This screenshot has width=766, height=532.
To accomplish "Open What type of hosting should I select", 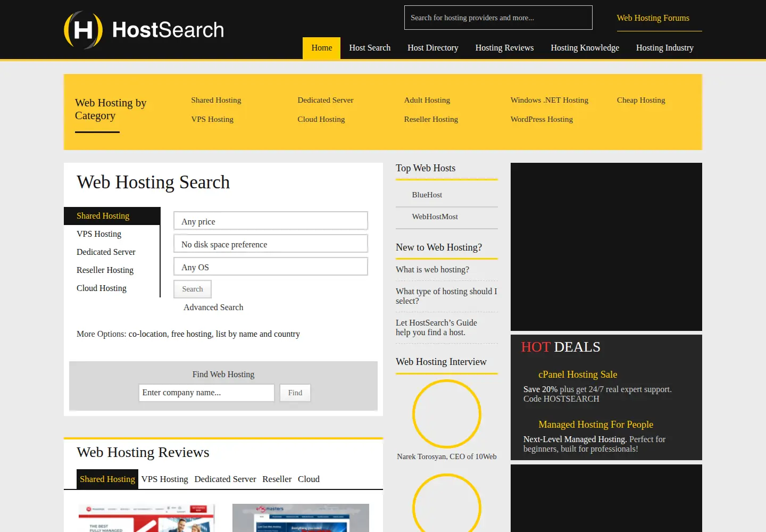I will [446, 296].
